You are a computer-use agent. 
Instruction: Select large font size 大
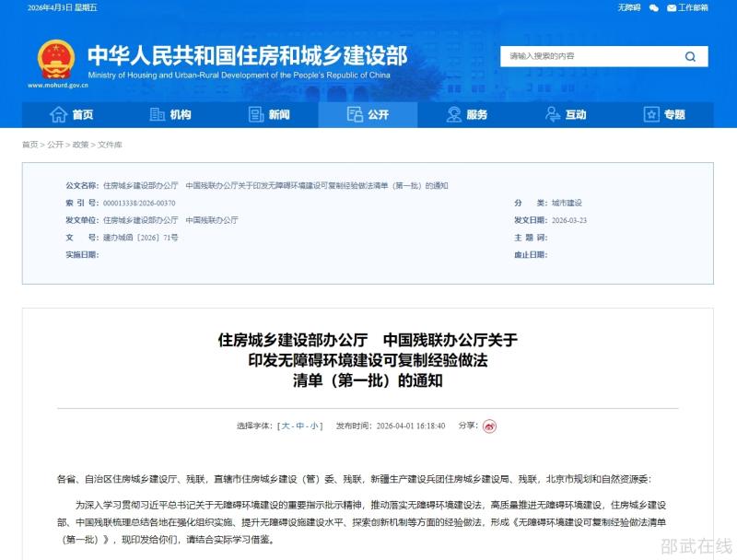(x=286, y=426)
